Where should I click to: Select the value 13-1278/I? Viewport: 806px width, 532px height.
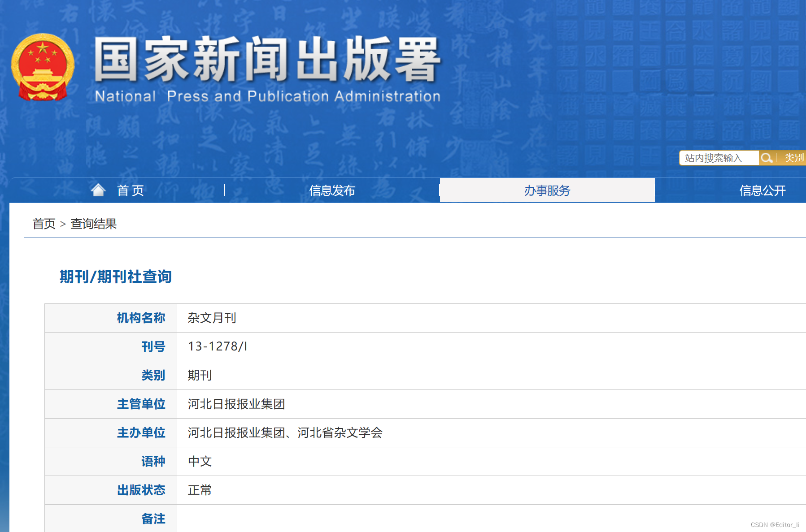pyautogui.click(x=218, y=346)
